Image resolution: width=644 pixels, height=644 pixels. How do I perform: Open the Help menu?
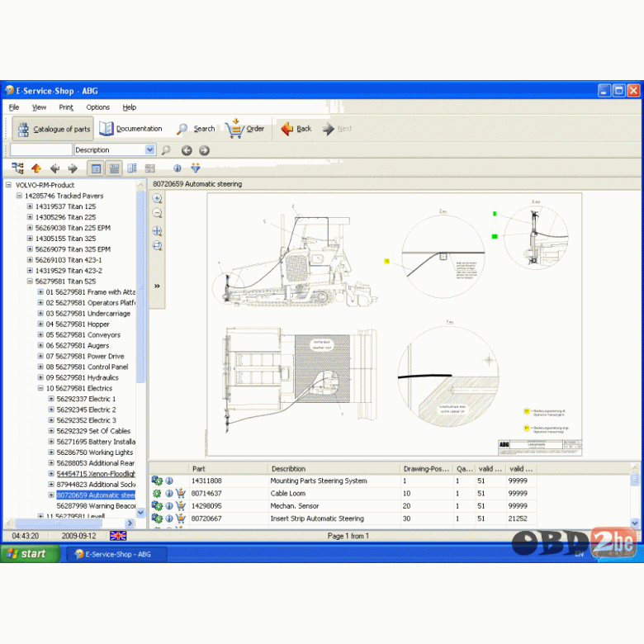point(130,107)
